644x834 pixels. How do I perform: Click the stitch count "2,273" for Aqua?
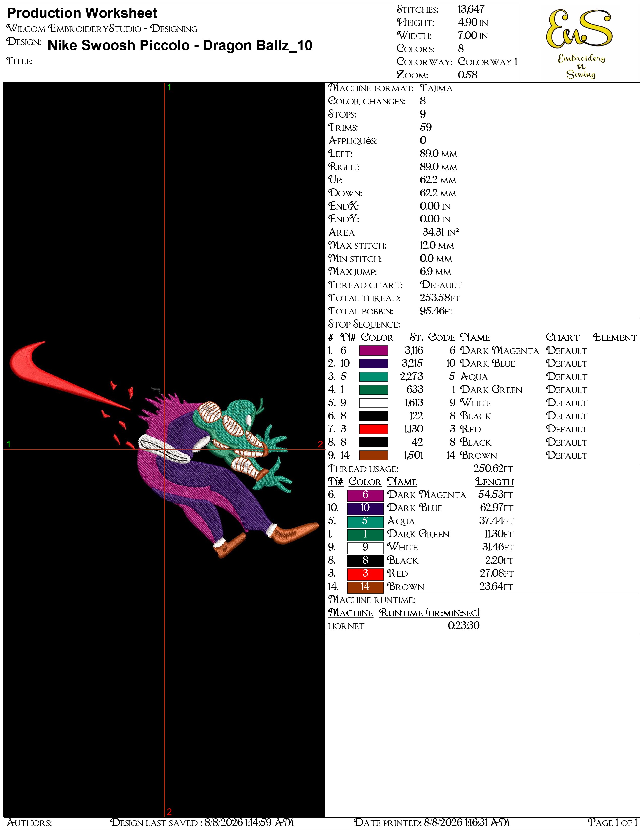coord(411,377)
